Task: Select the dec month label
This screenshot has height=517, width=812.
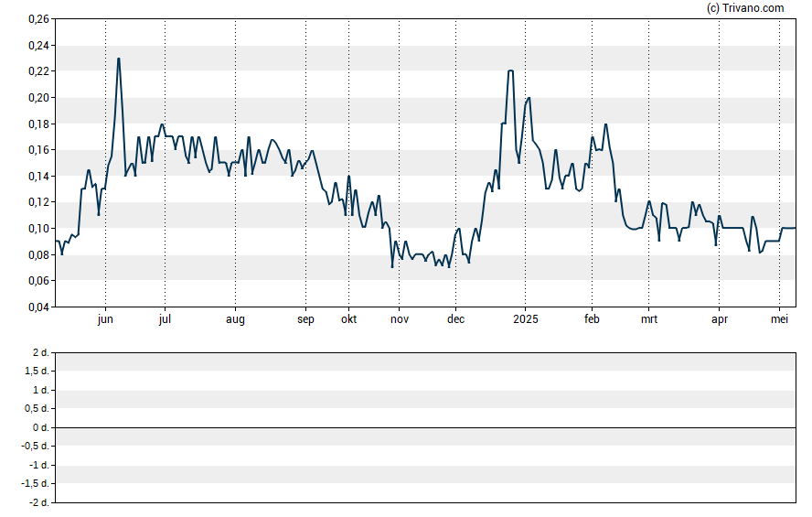Action: pos(455,319)
